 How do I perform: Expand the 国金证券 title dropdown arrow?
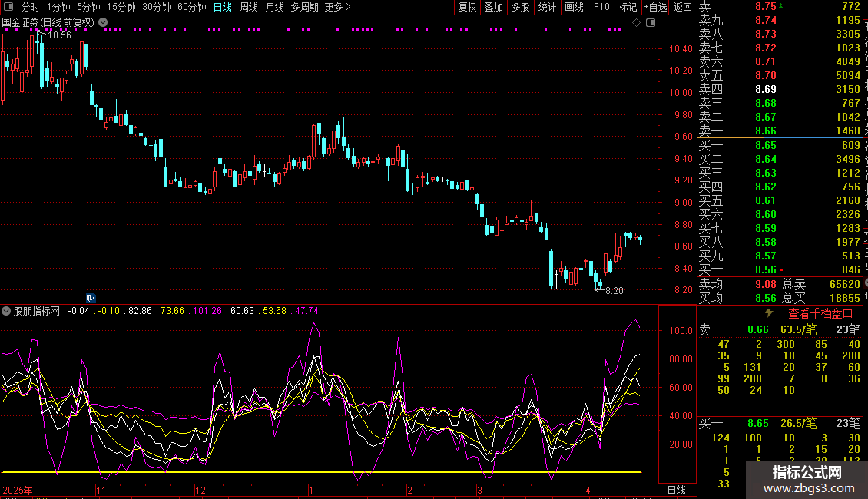tap(103, 22)
